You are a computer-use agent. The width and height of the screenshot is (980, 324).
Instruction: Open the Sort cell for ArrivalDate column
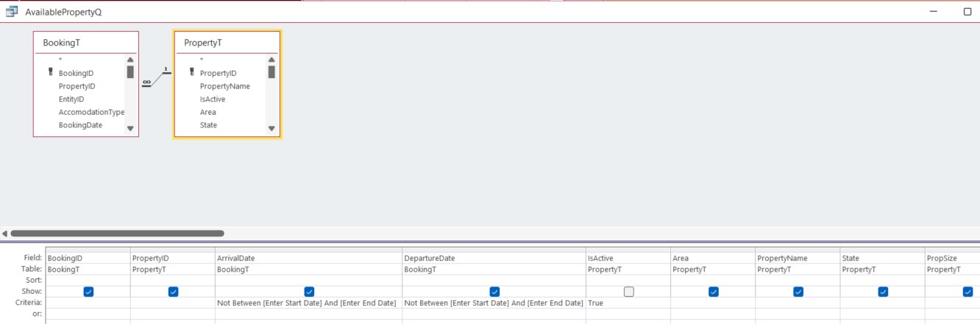[x=309, y=281]
